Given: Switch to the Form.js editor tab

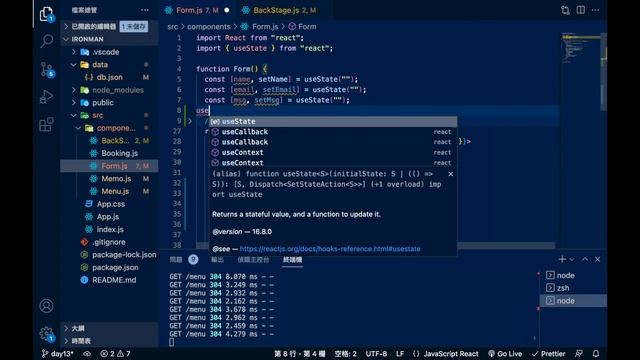Looking at the screenshot, I should pos(197,10).
